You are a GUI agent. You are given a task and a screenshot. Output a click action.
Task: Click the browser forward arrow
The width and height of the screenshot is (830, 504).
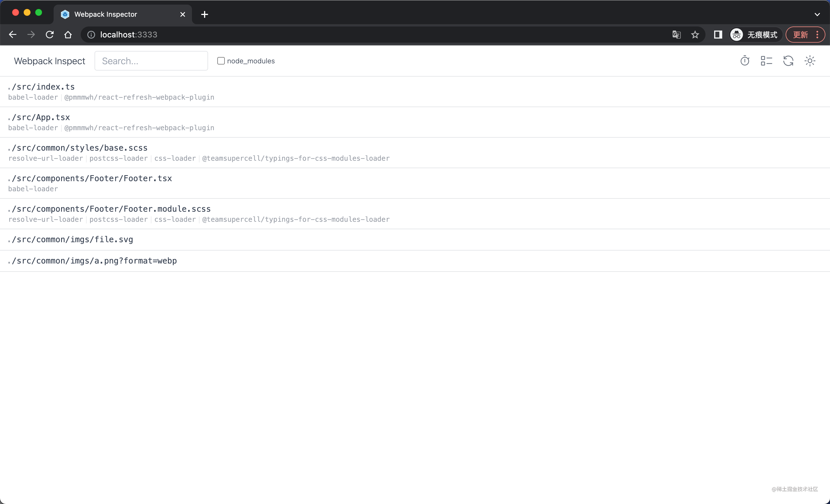pyautogui.click(x=31, y=35)
